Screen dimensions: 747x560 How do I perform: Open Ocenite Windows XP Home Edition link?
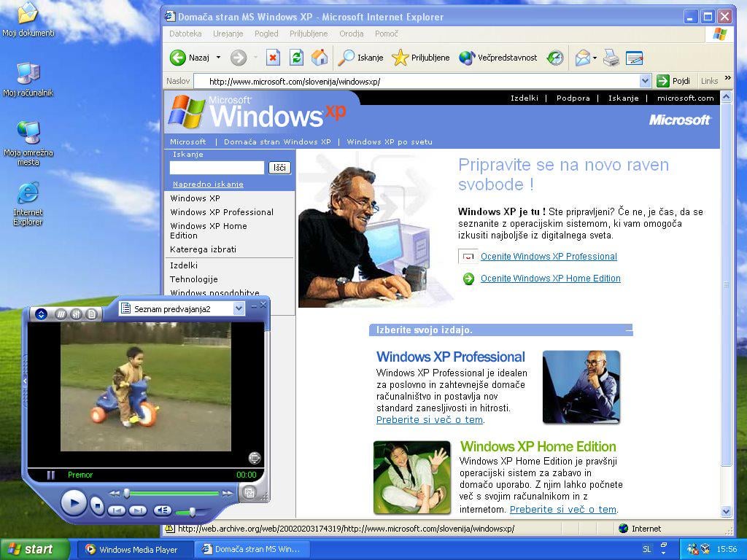550,278
